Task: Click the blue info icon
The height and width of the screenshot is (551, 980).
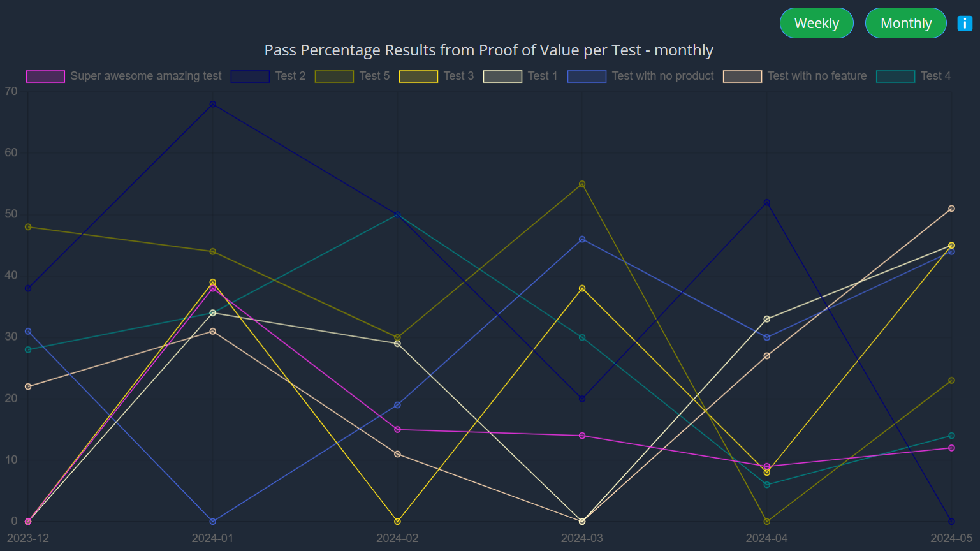Action: pos(964,24)
